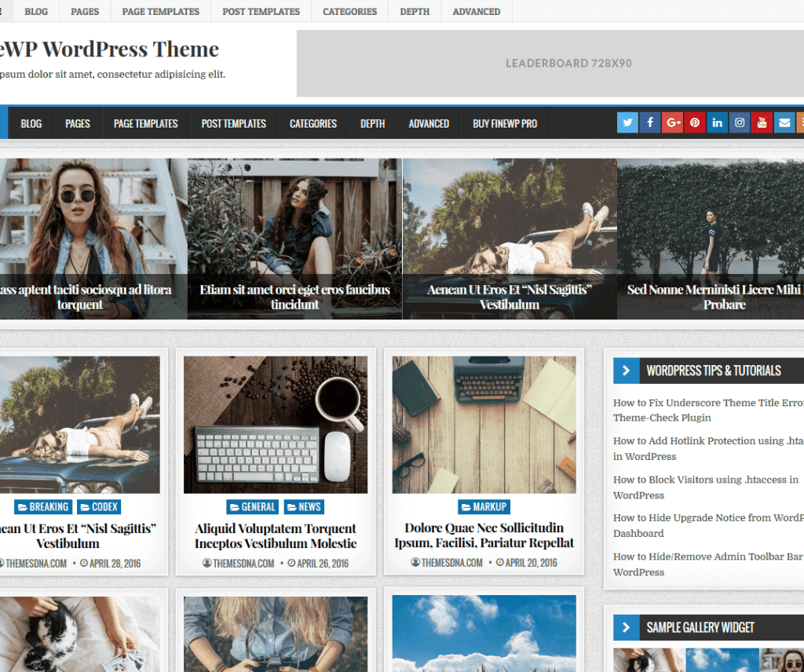Open 'How to Fix Underscore Theme Title' link

[x=709, y=410]
